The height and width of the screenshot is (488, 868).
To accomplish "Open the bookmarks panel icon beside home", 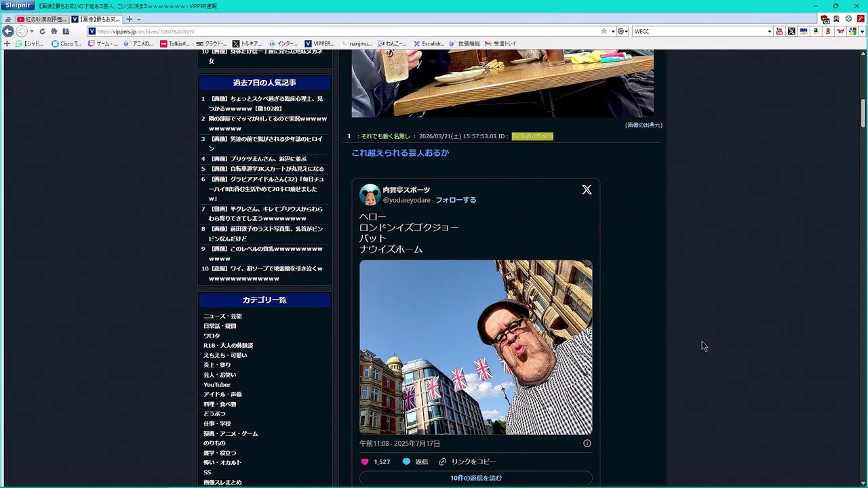I will click(x=66, y=31).
